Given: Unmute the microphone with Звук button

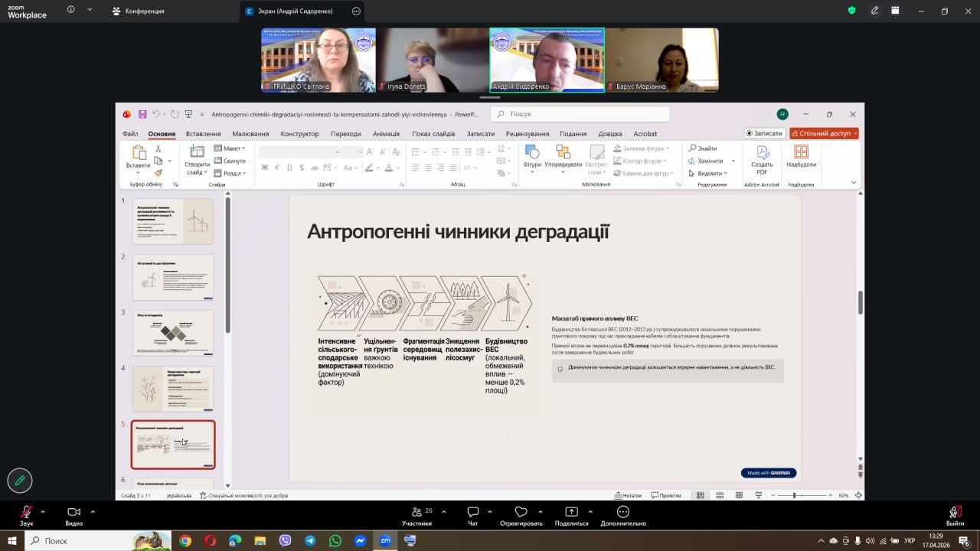Looking at the screenshot, I should click(x=27, y=512).
